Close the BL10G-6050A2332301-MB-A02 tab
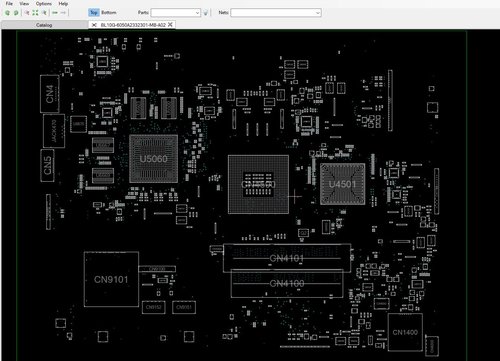500x361 pixels. tap(170, 24)
